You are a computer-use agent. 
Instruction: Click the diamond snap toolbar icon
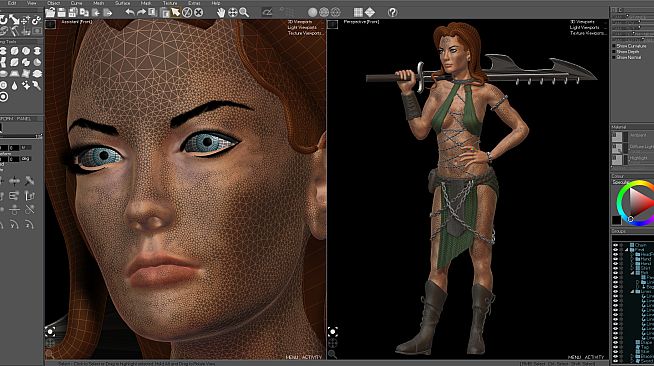tap(370, 13)
